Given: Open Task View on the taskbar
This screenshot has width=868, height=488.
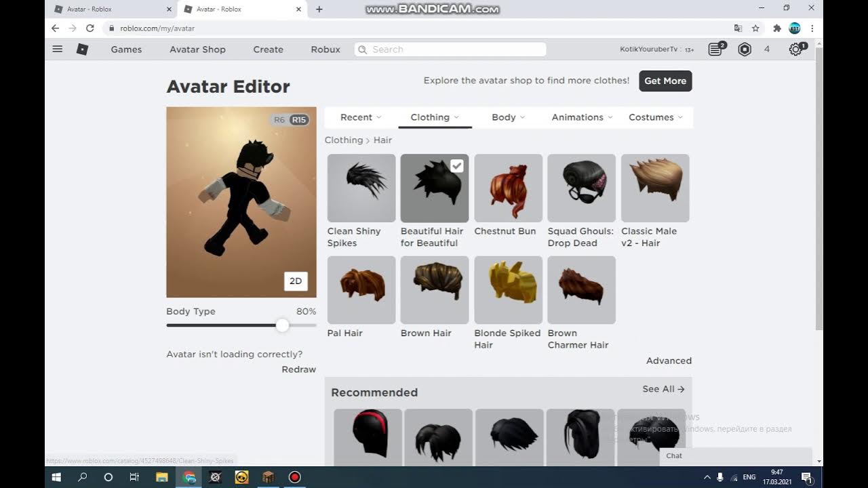Looking at the screenshot, I should (134, 477).
